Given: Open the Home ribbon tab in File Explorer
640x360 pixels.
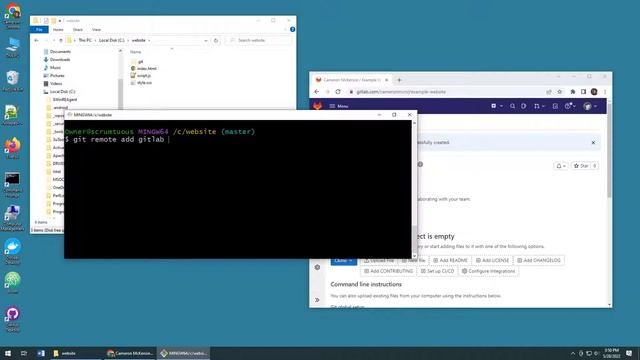Looking at the screenshot, I should coord(58,29).
